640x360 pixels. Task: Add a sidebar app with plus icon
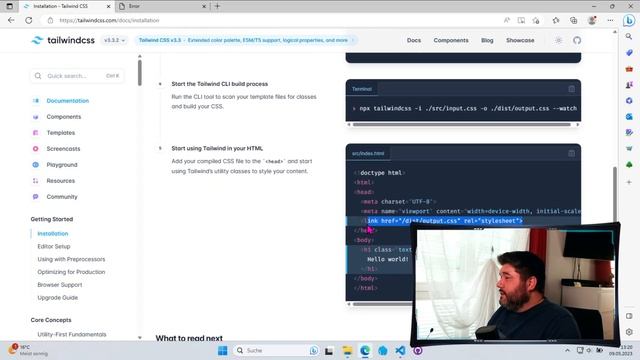[629, 182]
